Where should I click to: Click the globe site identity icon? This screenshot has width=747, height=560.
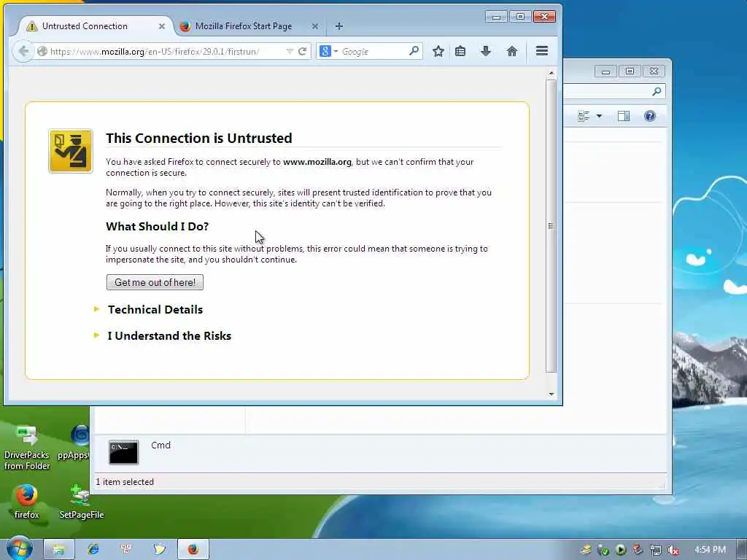coord(42,51)
